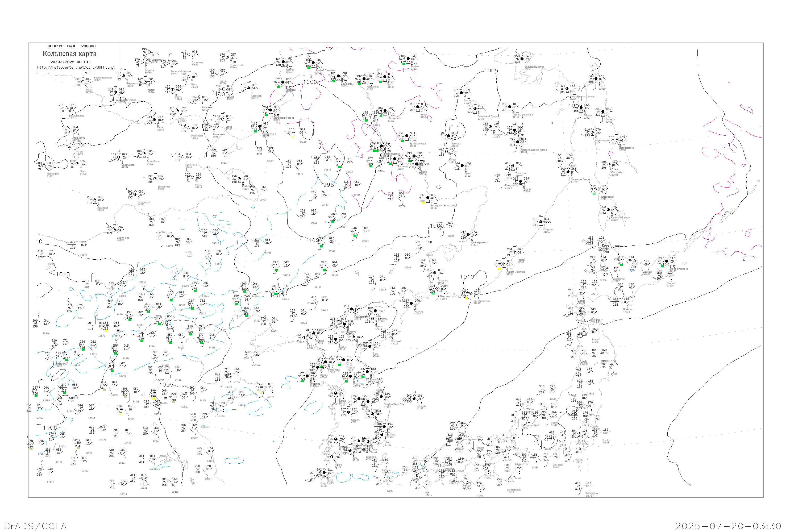Click the open station circle above the Романовка label
The image size is (798, 532).
click(189, 55)
